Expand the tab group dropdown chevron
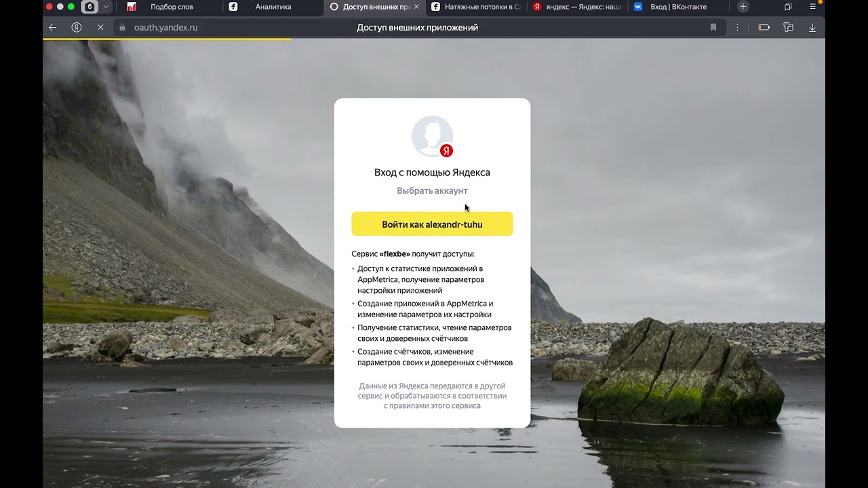This screenshot has height=488, width=868. [x=106, y=7]
